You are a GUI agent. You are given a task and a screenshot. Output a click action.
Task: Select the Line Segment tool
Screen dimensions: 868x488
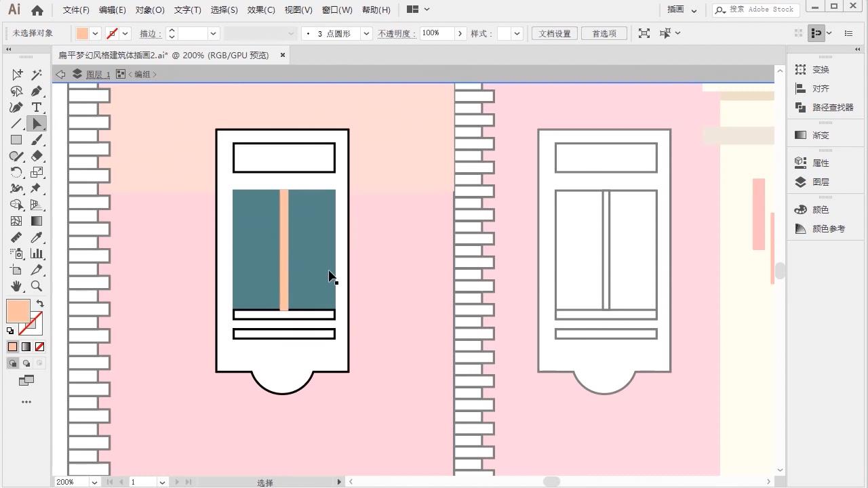(16, 123)
